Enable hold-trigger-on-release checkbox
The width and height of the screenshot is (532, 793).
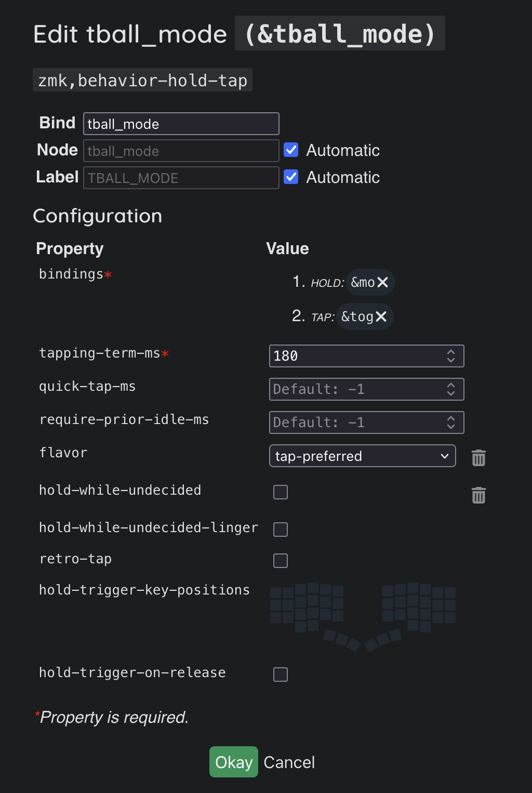pyautogui.click(x=281, y=675)
